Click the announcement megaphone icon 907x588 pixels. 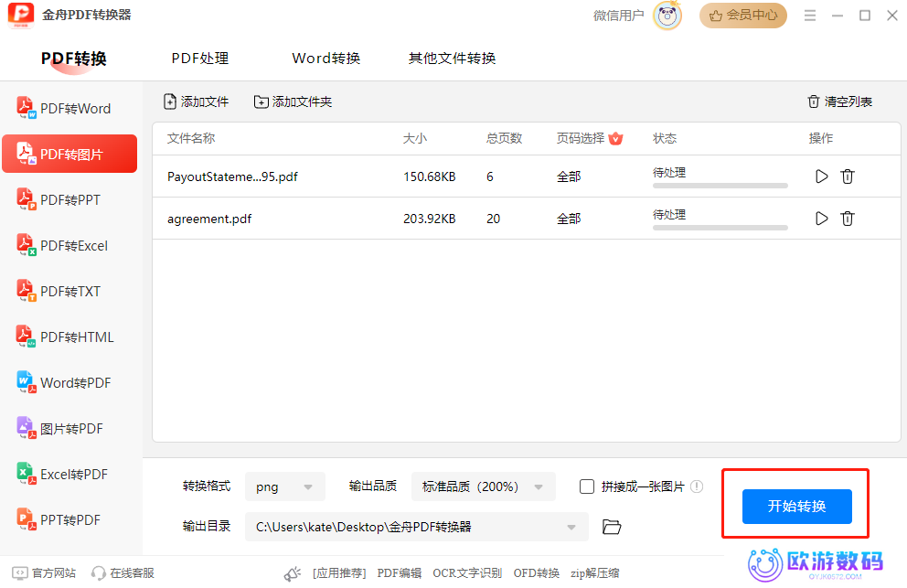tap(293, 573)
